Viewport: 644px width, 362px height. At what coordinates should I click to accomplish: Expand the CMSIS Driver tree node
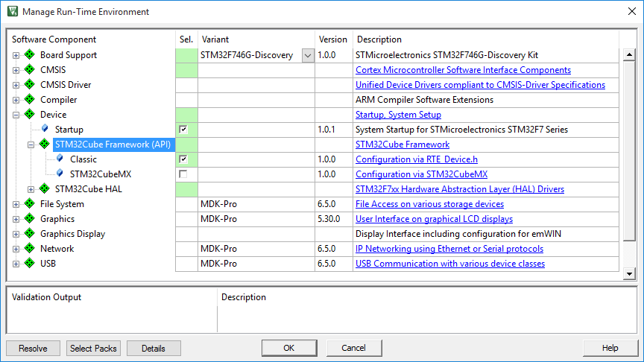16,85
